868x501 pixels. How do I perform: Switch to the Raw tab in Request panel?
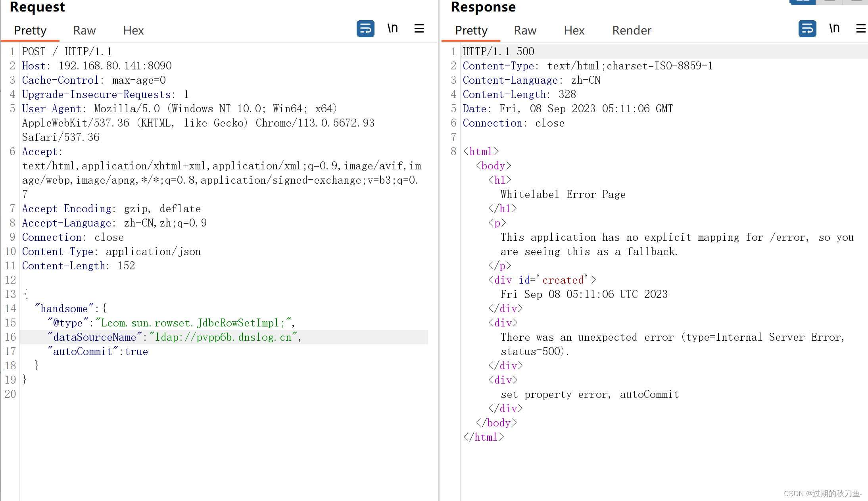coord(84,30)
